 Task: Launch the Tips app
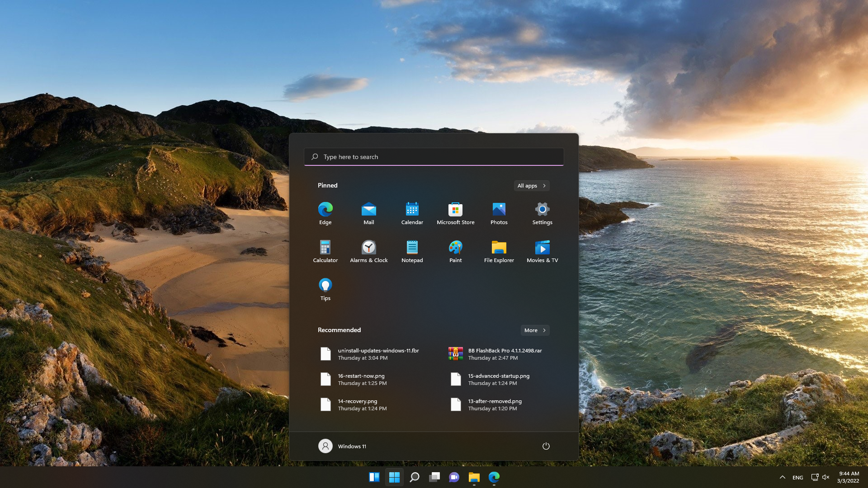325,289
